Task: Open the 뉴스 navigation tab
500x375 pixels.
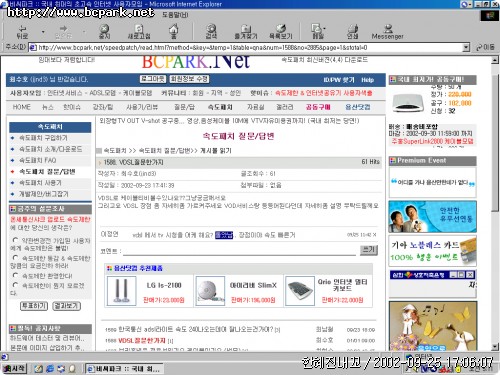Action: coord(48,107)
